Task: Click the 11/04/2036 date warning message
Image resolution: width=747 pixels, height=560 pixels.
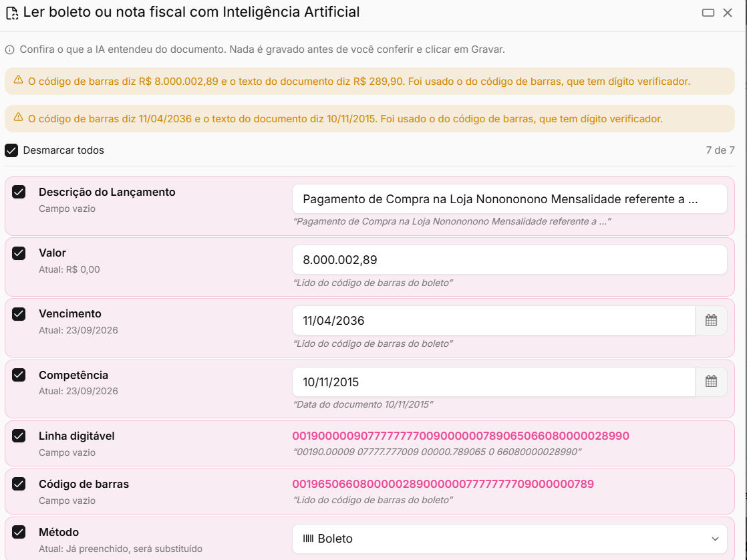Action: [345, 119]
